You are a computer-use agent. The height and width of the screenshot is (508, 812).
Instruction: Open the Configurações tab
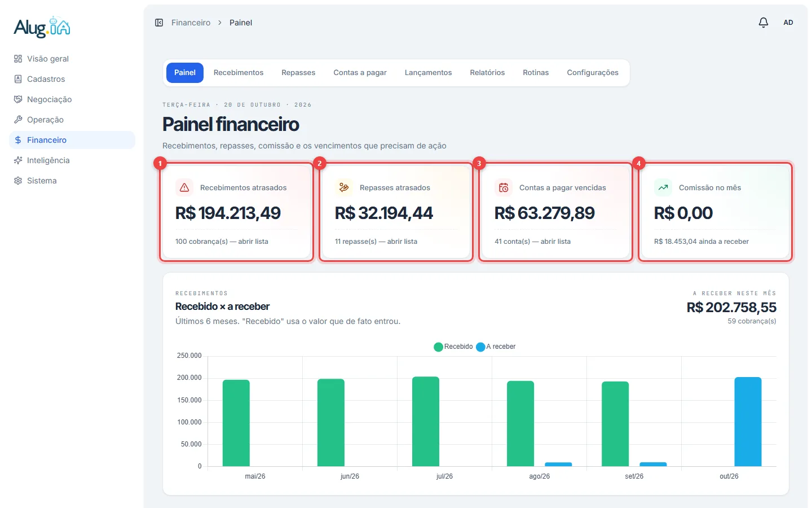[x=593, y=73]
